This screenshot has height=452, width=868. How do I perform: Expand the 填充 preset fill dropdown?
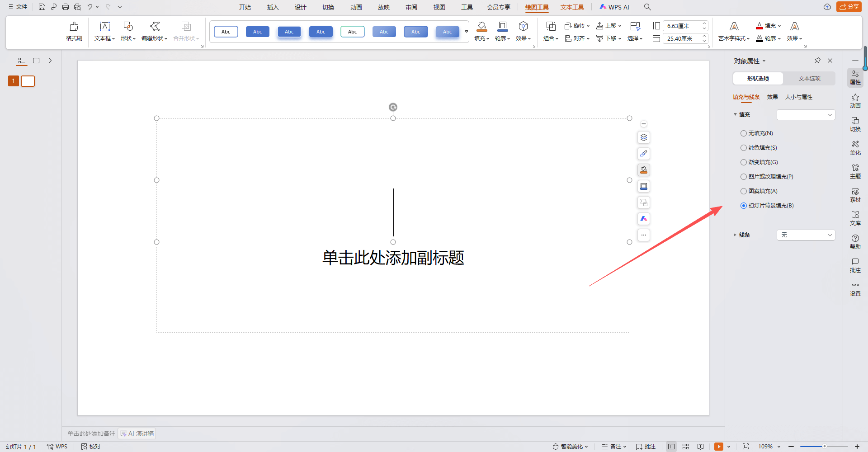(806, 115)
